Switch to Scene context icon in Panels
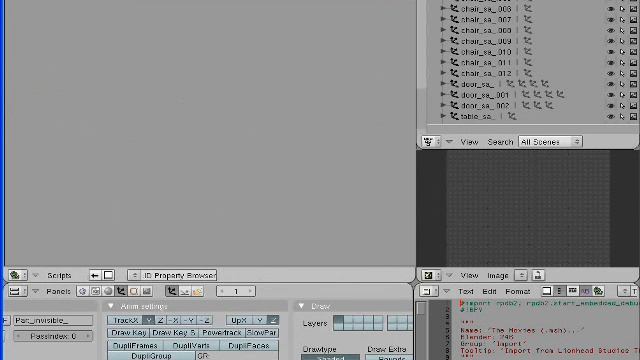The height and width of the screenshot is (360, 640). point(147,291)
